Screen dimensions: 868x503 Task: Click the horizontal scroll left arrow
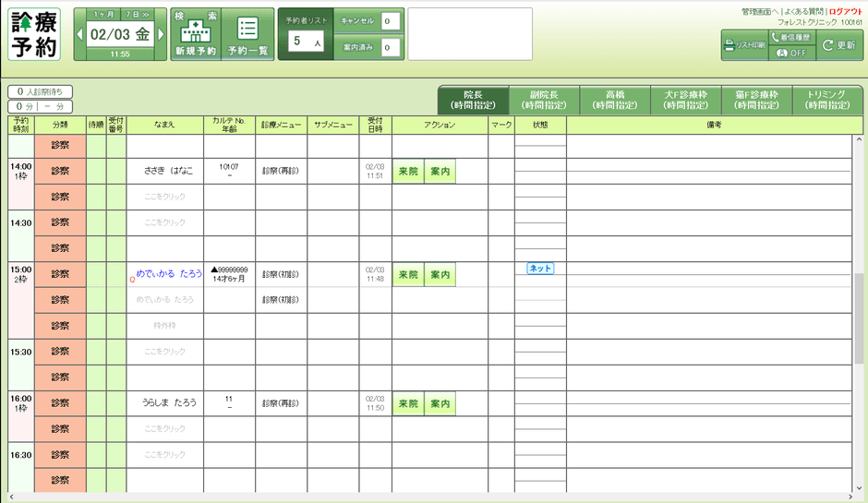pyautogui.click(x=12, y=497)
